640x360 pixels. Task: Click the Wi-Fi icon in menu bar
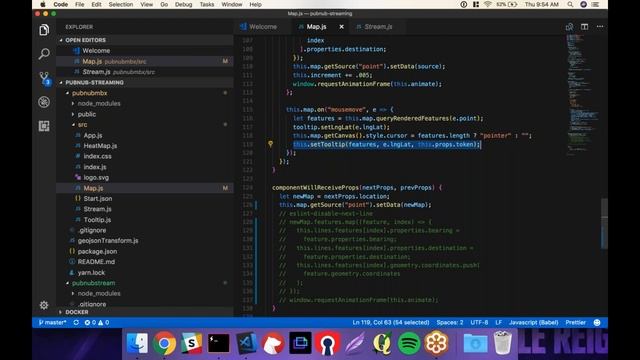click(488, 4)
